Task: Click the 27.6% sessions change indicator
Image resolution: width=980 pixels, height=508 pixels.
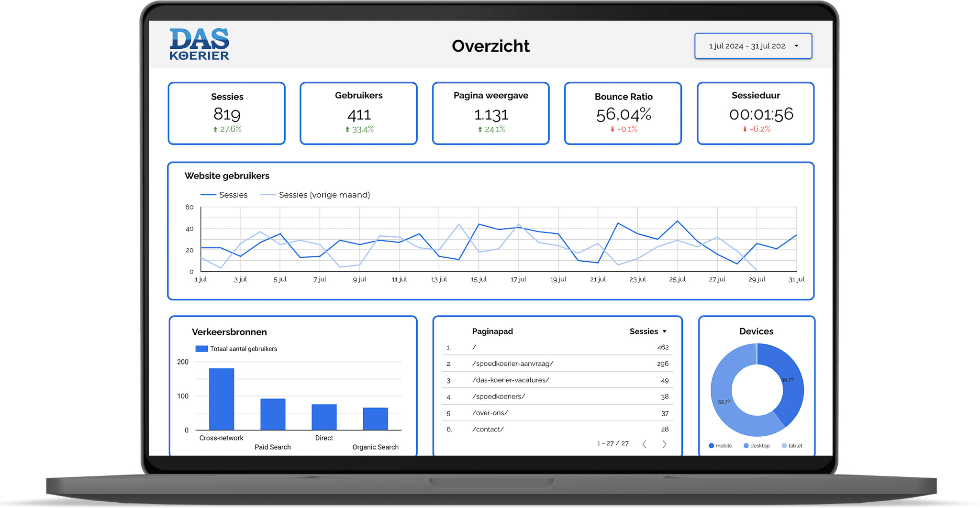Action: pos(227,129)
